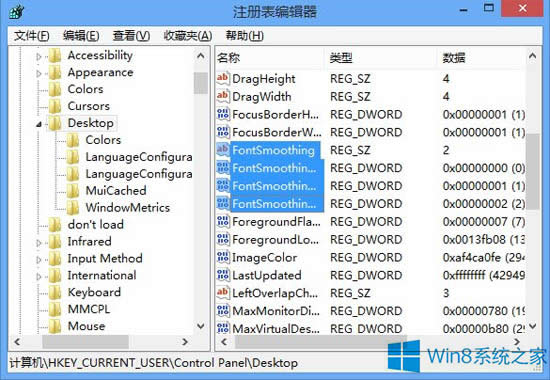Click the Desktop folder icon
550x380 pixels.
click(x=55, y=123)
